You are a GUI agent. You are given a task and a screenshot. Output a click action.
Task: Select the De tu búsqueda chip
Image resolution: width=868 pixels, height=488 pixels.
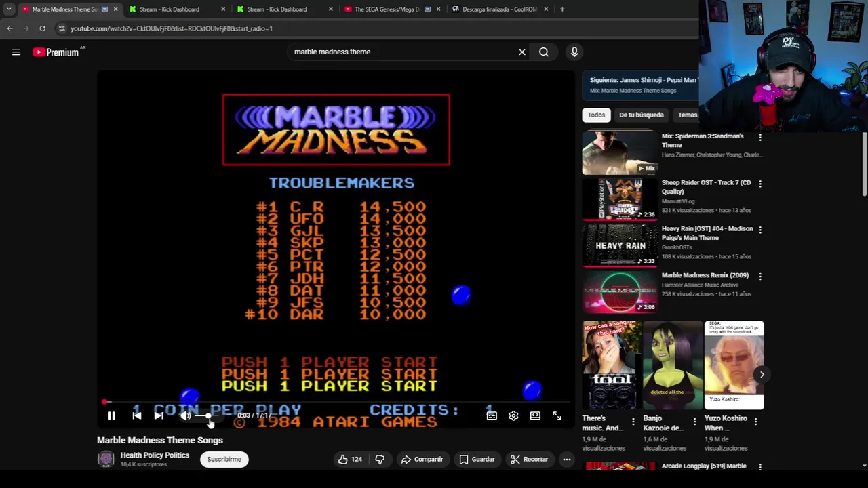pyautogui.click(x=641, y=115)
